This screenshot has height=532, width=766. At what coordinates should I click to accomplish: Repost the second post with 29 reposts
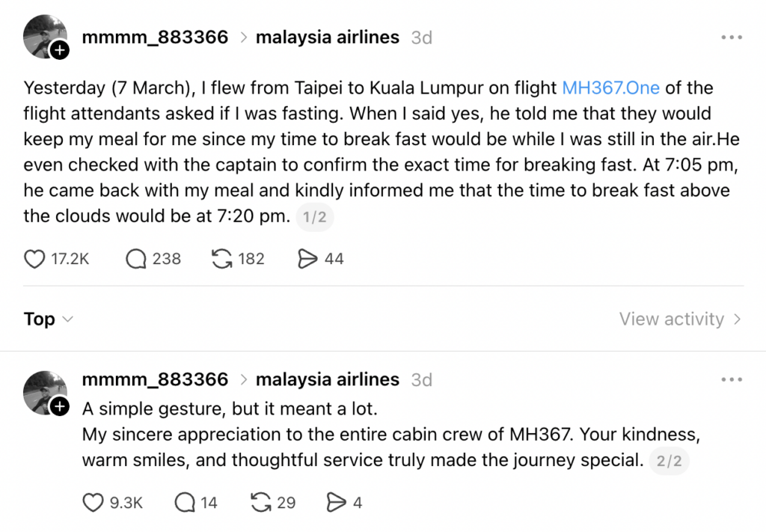[x=261, y=503]
